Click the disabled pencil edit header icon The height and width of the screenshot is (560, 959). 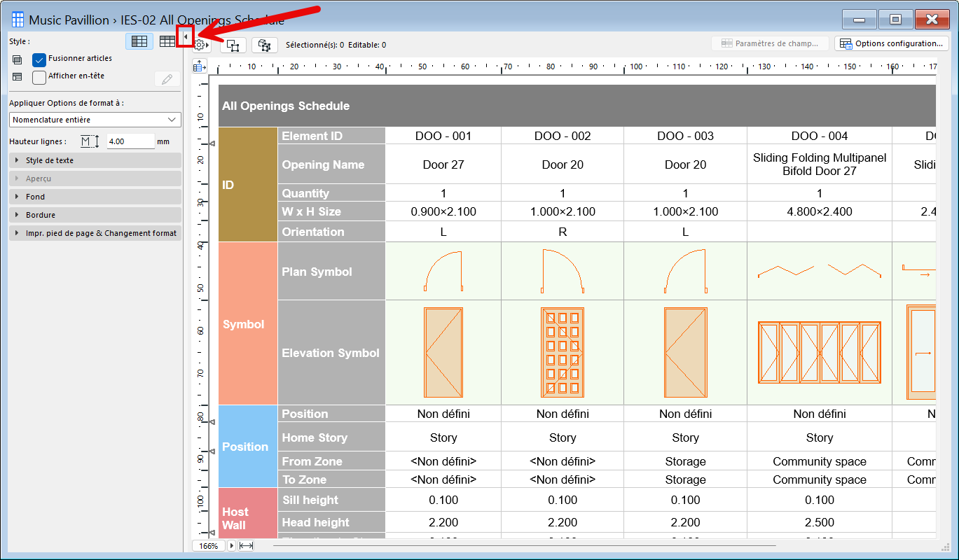tap(166, 79)
